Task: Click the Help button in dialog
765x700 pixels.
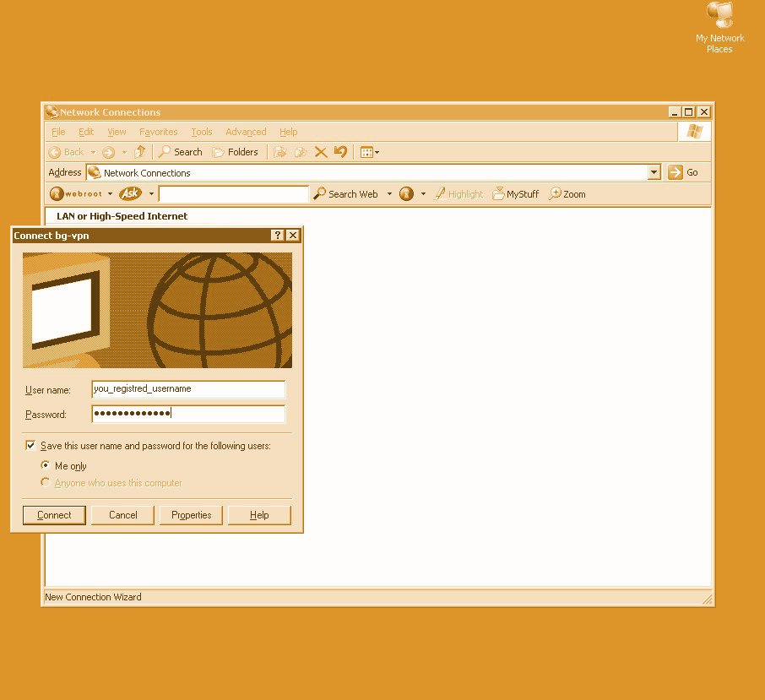Action: pyautogui.click(x=259, y=515)
